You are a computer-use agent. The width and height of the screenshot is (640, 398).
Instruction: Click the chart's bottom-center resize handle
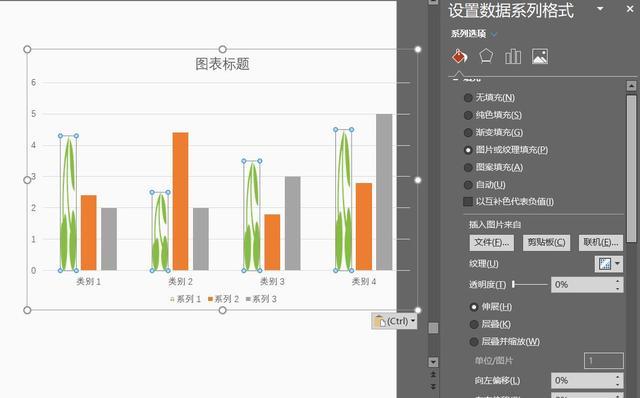222,310
